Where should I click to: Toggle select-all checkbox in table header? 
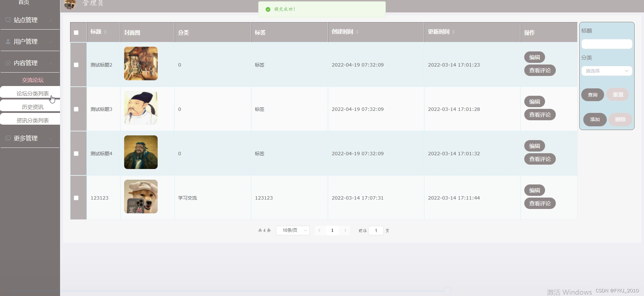[76, 33]
